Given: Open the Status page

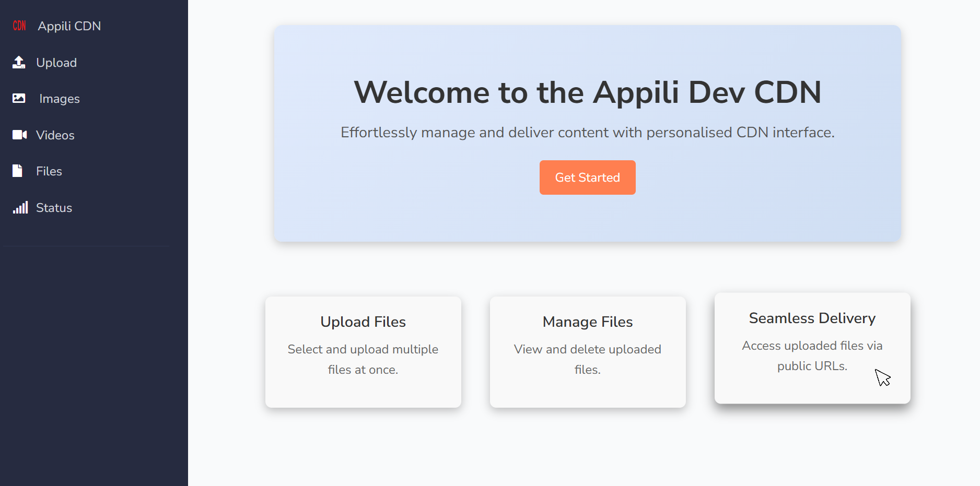Looking at the screenshot, I should (x=54, y=207).
